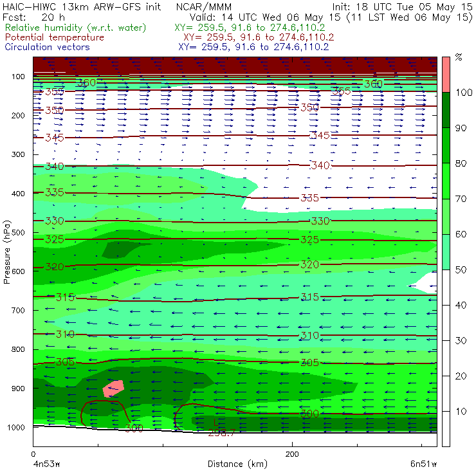
Task: Click the "300" pressure axis tick label
Action: click(x=18, y=154)
